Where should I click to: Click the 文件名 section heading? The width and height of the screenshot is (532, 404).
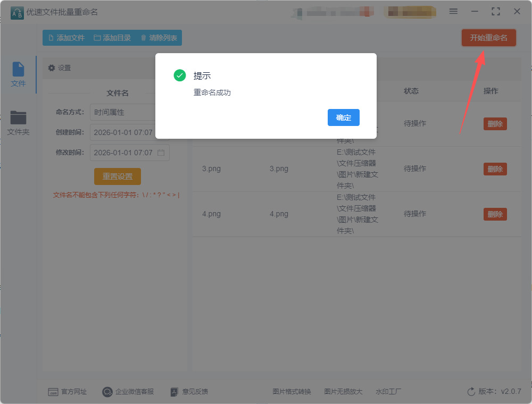(118, 93)
